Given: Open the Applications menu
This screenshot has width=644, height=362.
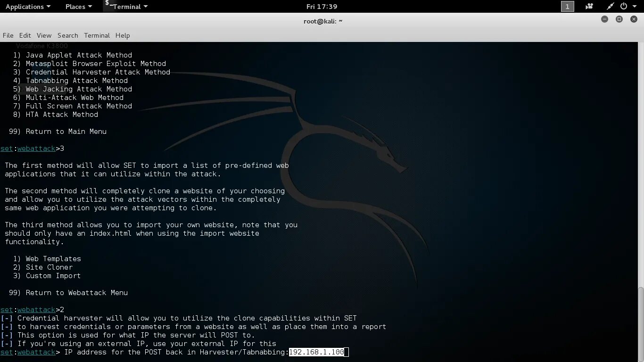Looking at the screenshot, I should [28, 7].
